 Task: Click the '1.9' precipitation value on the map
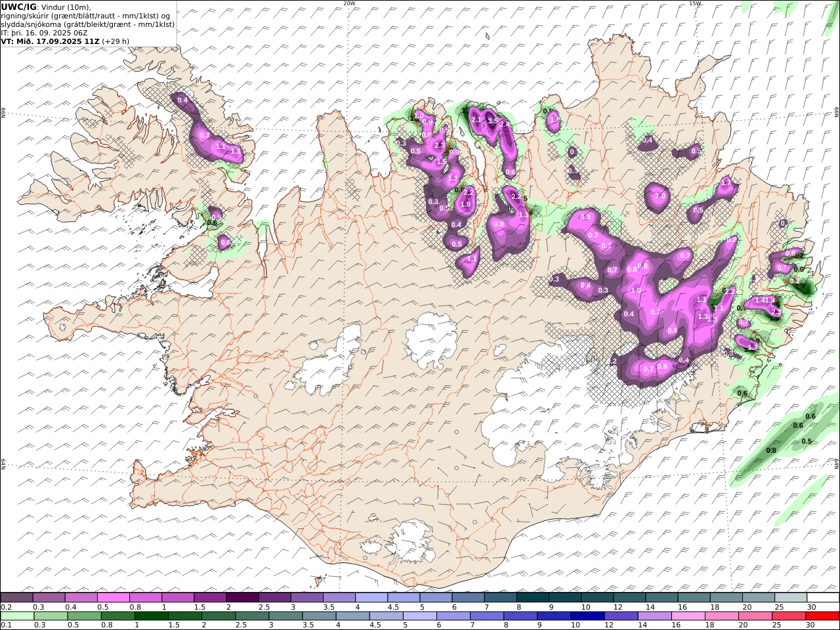coord(465,204)
